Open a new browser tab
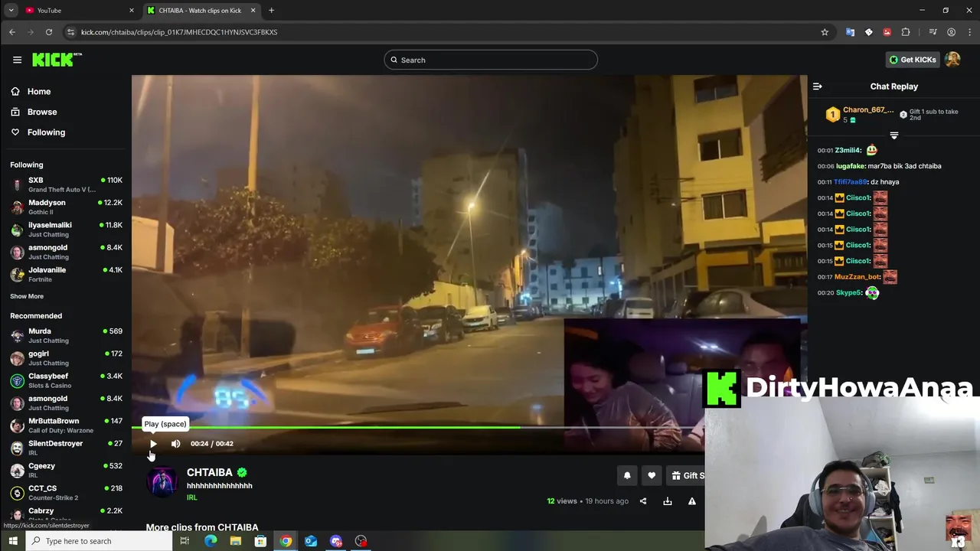Viewport: 980px width, 551px height. pos(271,11)
